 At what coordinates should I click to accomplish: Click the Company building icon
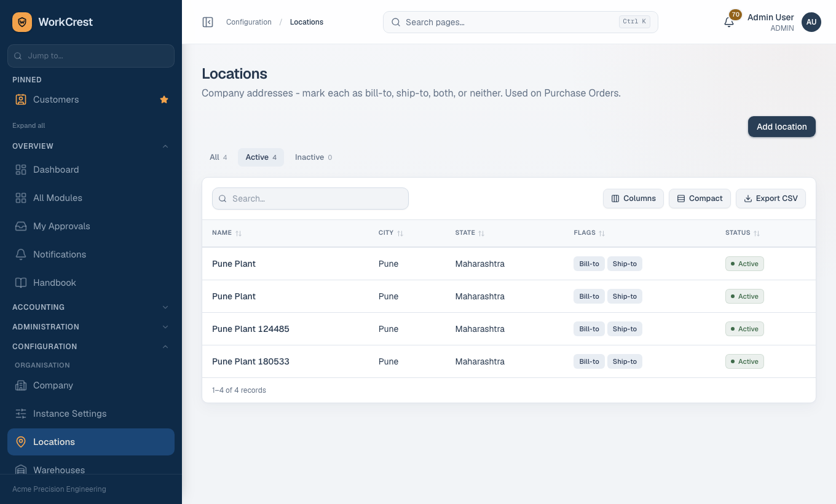click(21, 385)
